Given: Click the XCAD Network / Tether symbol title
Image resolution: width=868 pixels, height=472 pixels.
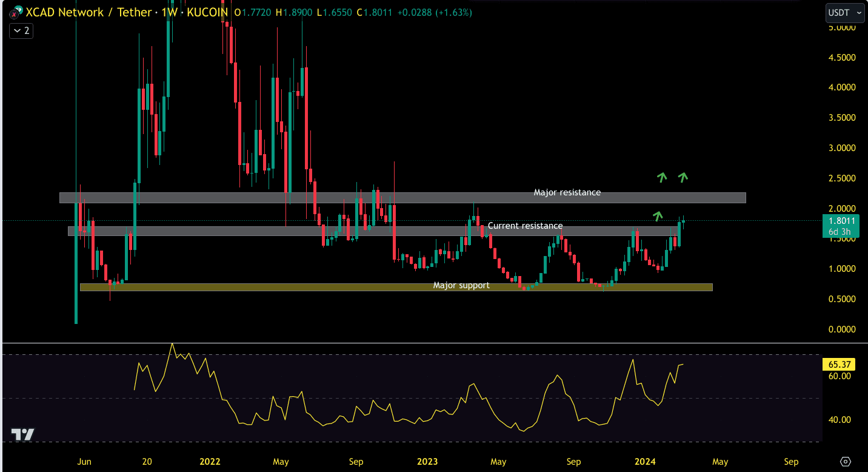Looking at the screenshot, I should pyautogui.click(x=89, y=12).
